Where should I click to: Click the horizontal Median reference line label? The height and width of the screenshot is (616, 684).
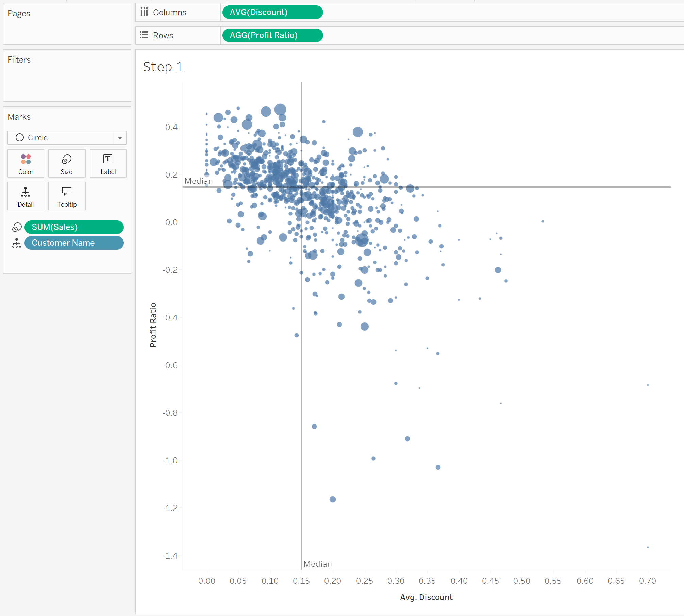click(199, 181)
